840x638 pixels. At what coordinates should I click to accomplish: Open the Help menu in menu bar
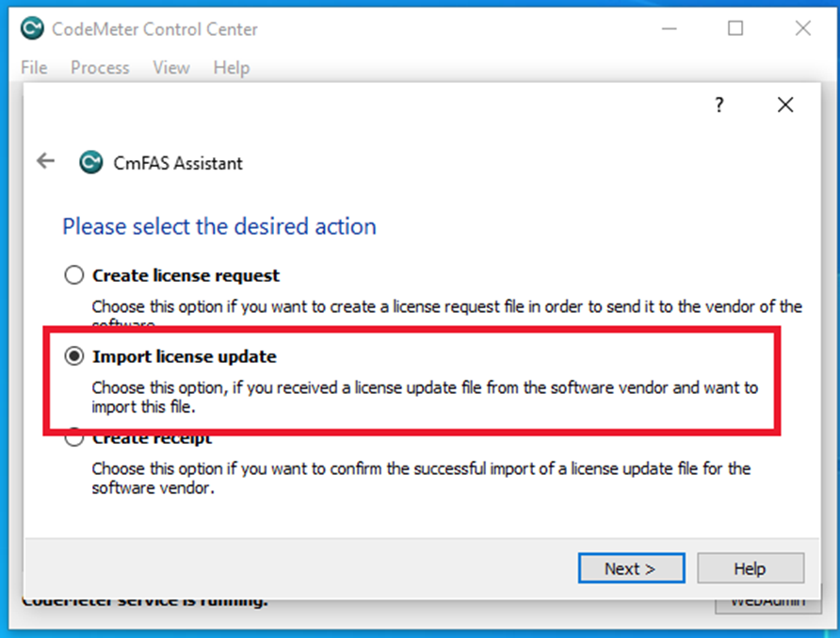click(231, 68)
